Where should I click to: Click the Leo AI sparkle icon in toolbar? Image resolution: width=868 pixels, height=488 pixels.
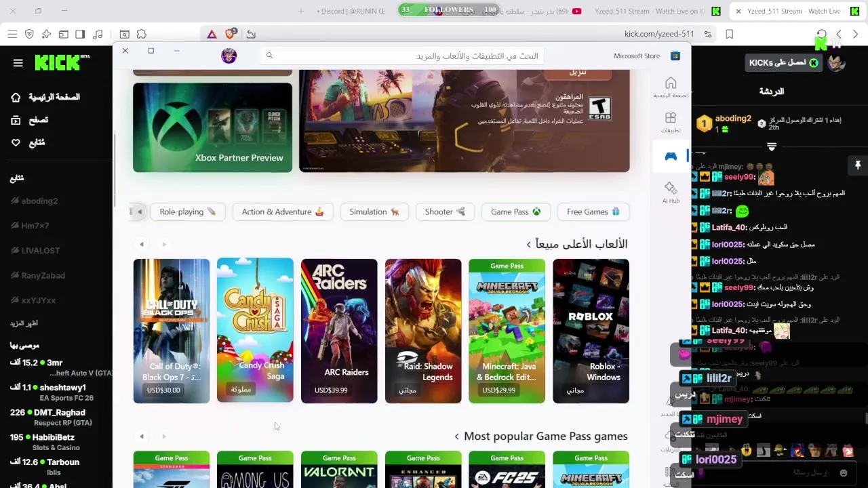point(46,34)
